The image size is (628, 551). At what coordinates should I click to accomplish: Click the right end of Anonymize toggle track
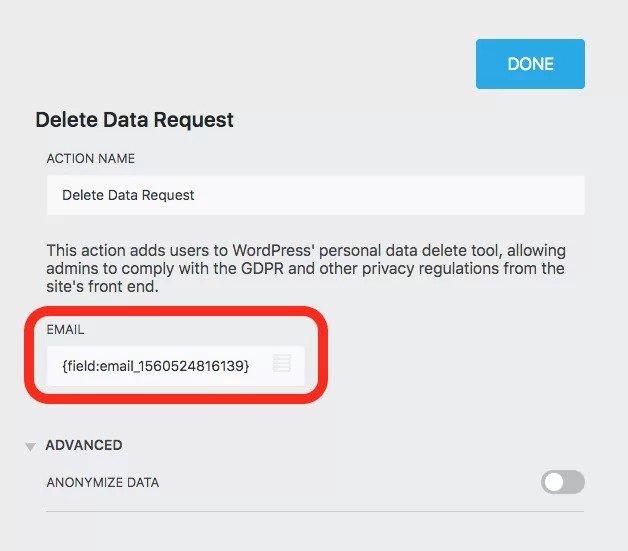(576, 483)
